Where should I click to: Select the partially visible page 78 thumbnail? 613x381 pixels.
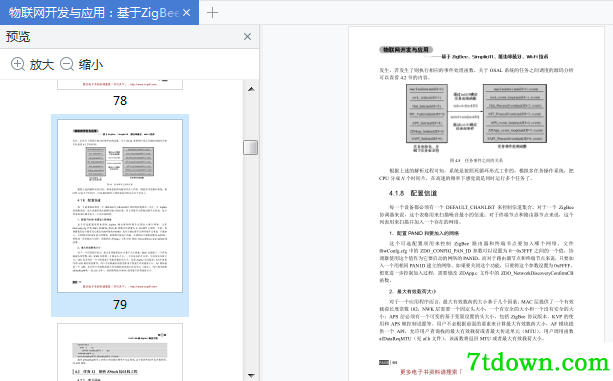coord(120,84)
